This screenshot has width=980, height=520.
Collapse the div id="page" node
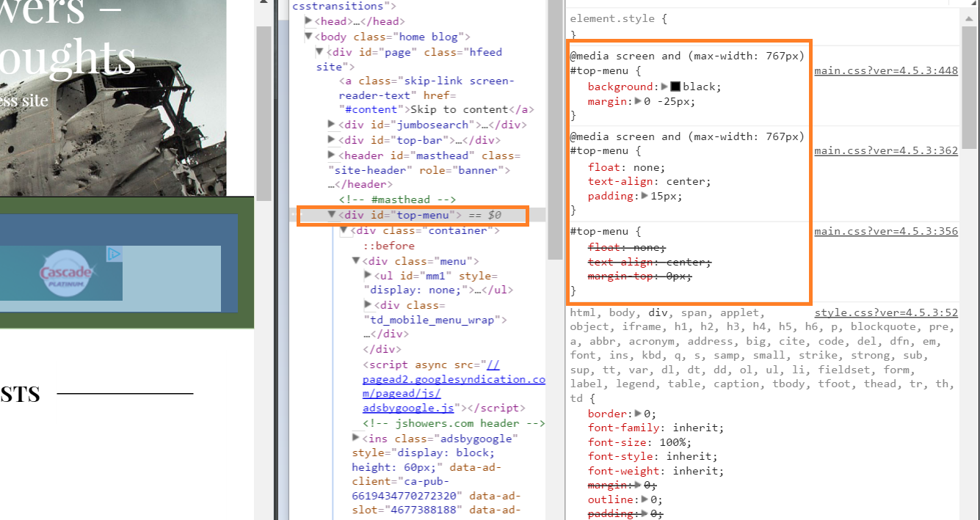tap(319, 51)
